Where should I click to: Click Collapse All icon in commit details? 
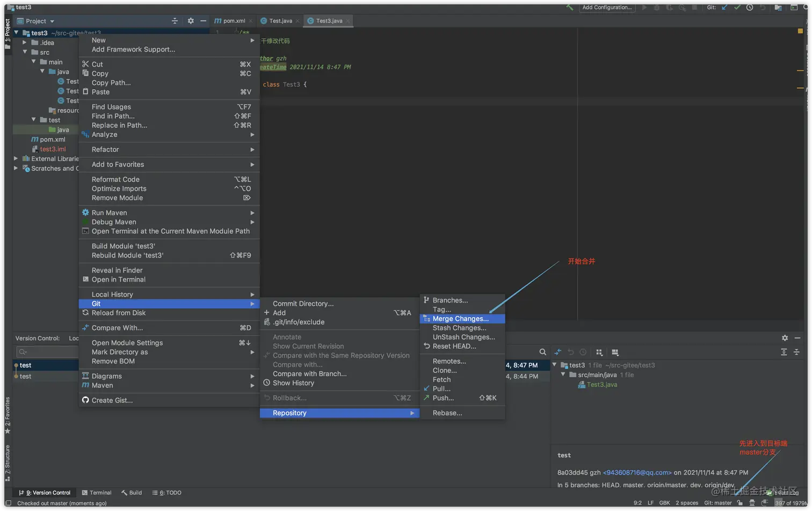tap(796, 352)
